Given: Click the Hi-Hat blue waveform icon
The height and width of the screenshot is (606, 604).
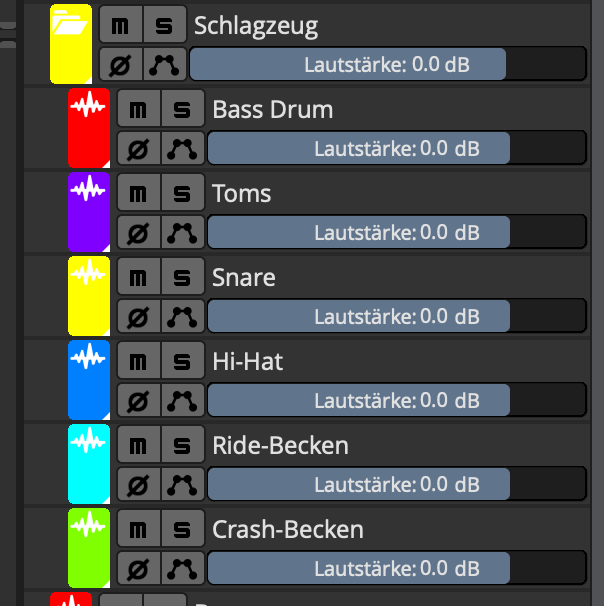Looking at the screenshot, I should [89, 357].
